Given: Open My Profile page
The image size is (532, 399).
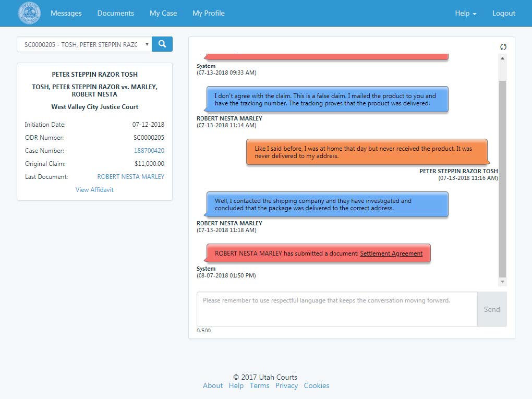Looking at the screenshot, I should click(x=208, y=13).
